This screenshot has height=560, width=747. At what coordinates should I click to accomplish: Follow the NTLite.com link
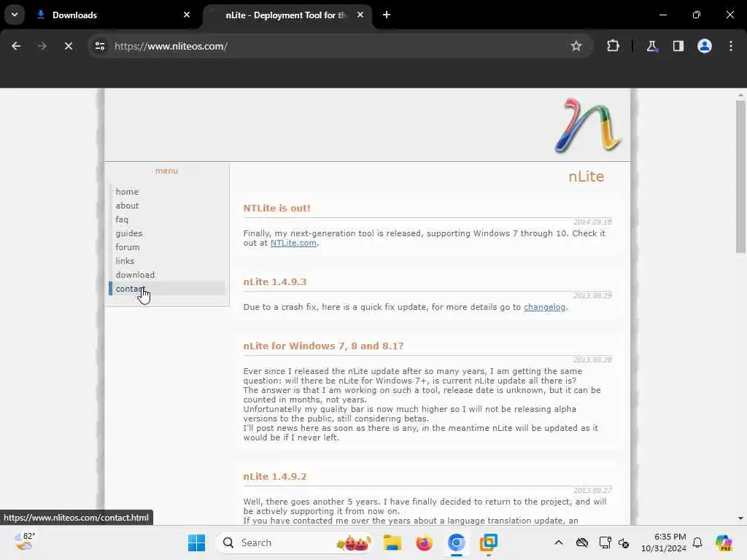293,243
